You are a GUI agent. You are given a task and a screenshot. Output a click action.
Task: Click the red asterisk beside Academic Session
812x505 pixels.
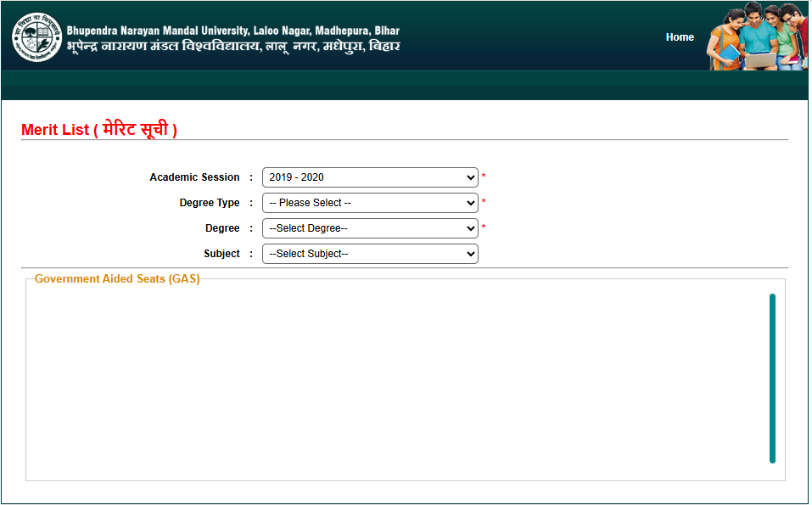pyautogui.click(x=484, y=177)
